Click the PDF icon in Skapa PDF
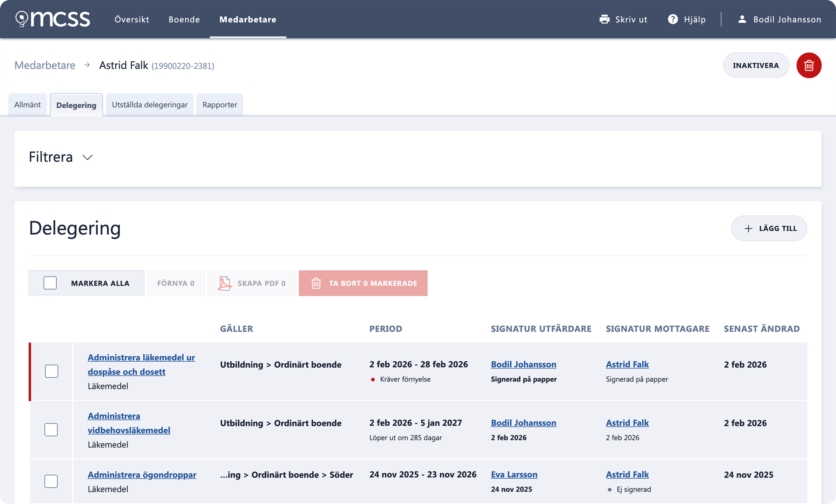This screenshot has width=836, height=504. (224, 283)
